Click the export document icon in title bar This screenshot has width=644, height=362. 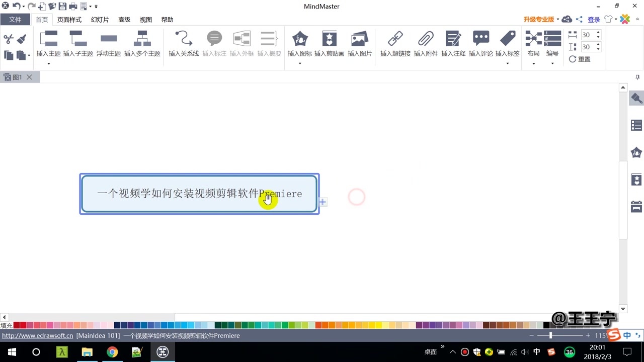[84, 7]
